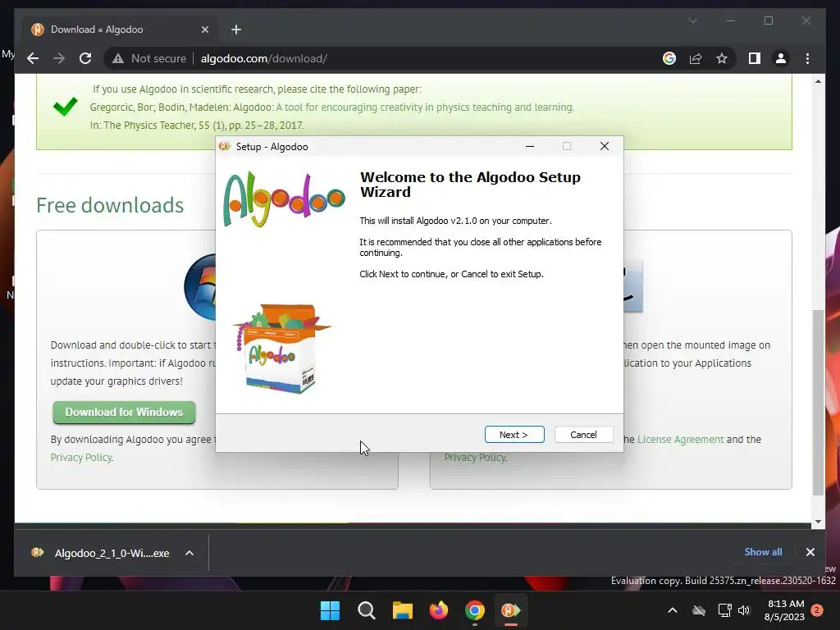Open Windows Start menu
Screen dimensions: 840x630
tap(330, 610)
